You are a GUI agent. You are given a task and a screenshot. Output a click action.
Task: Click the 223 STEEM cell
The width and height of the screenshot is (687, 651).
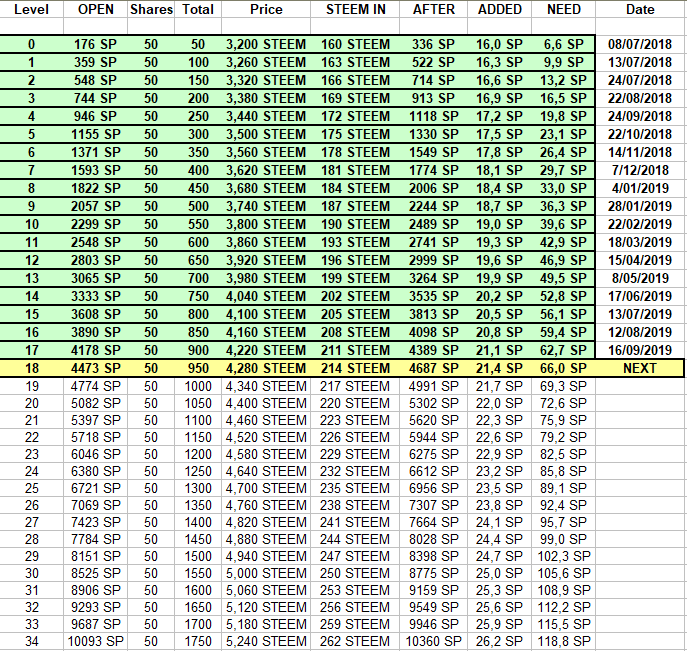pyautogui.click(x=354, y=421)
